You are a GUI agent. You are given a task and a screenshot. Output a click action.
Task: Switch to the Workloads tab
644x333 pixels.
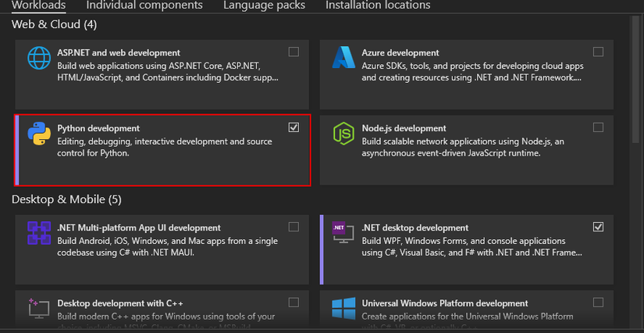pos(38,5)
